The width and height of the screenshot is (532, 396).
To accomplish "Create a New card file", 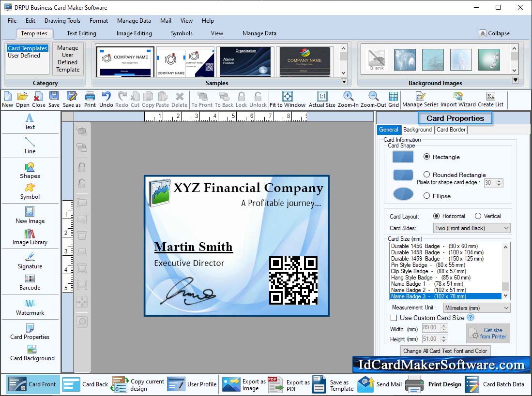I will [7, 100].
